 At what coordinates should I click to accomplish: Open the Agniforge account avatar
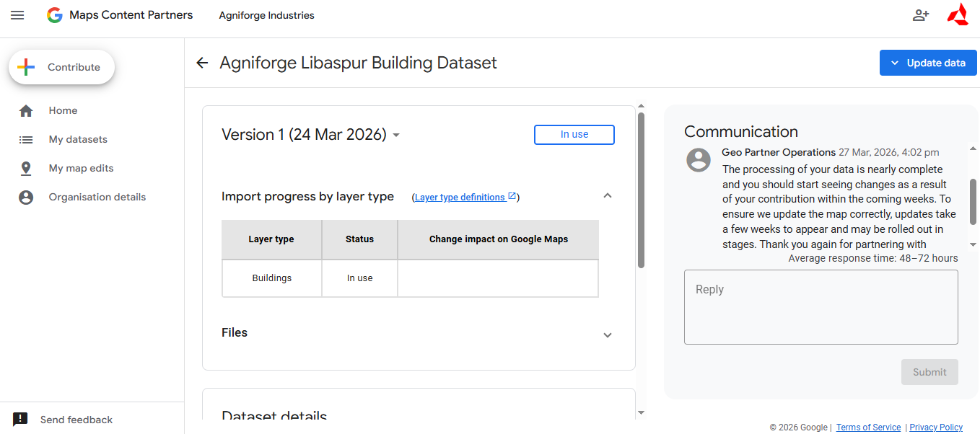coord(958,15)
